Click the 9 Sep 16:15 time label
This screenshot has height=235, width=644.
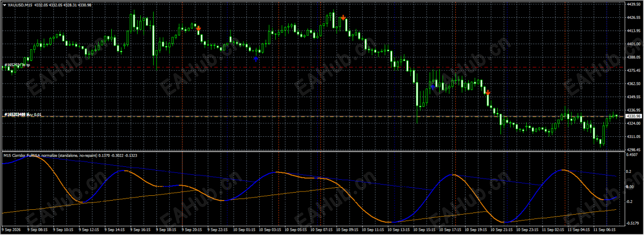(140, 231)
